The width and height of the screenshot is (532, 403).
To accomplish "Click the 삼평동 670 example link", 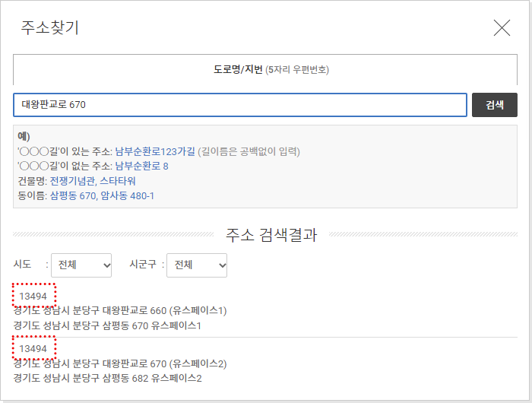I will (73, 196).
